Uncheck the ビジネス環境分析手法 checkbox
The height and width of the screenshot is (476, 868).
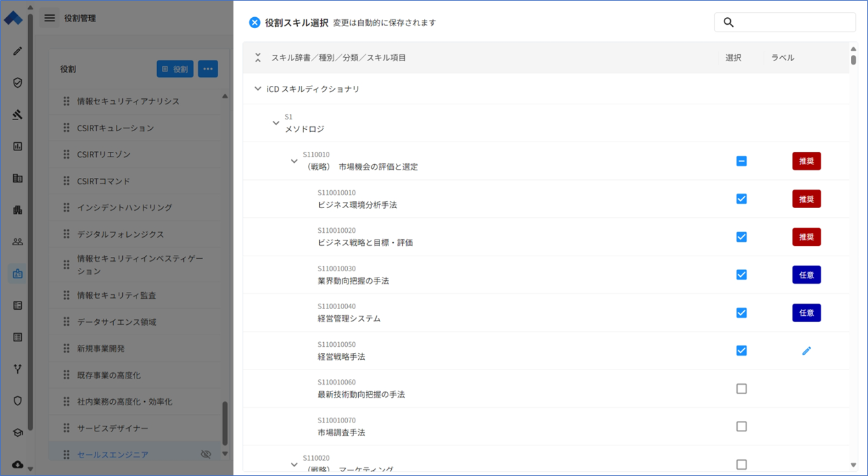click(741, 199)
